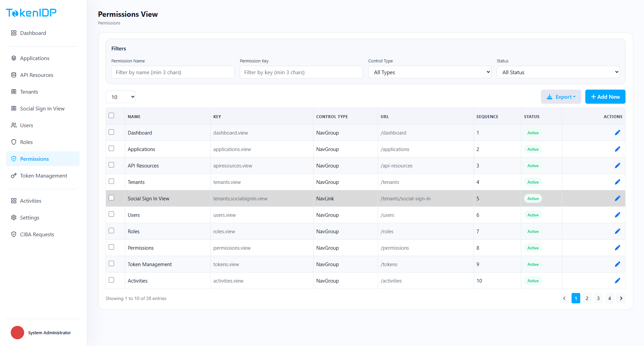The width and height of the screenshot is (644, 346).
Task: Click the Roles shield icon in sidebar
Action: coord(14,142)
